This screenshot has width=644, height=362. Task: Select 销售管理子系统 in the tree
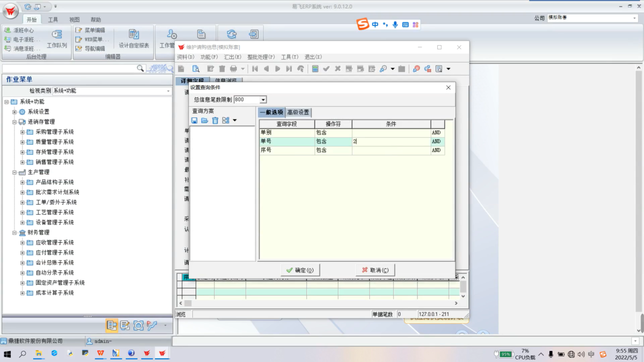54,162
